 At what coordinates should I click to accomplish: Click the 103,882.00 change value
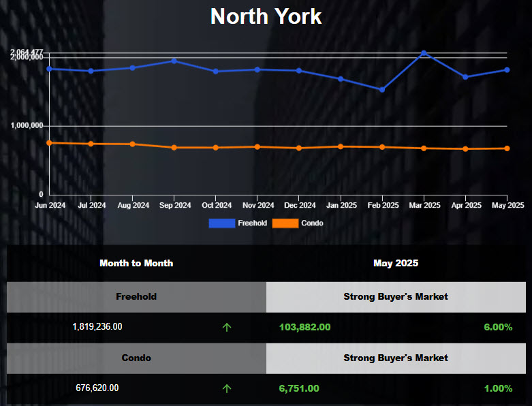click(304, 327)
